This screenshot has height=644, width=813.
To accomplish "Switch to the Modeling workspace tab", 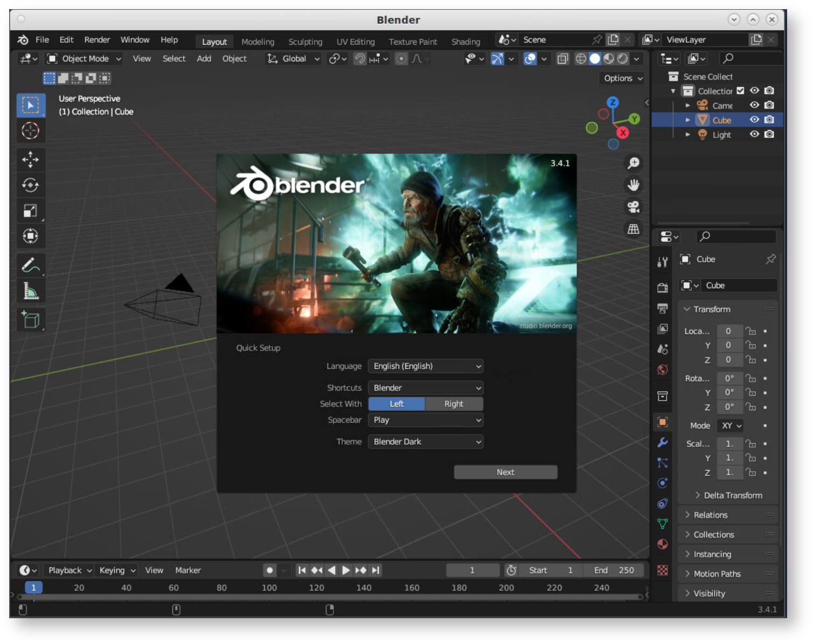I will pos(258,41).
